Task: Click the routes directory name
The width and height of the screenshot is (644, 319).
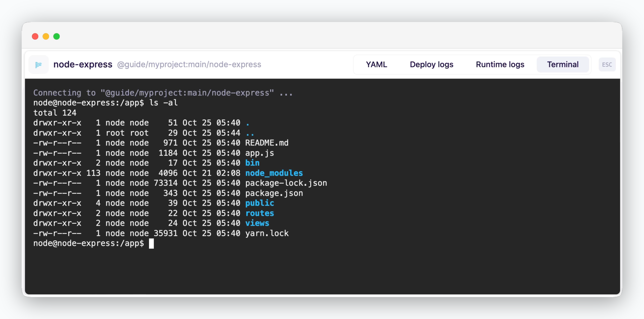Action: (x=260, y=213)
